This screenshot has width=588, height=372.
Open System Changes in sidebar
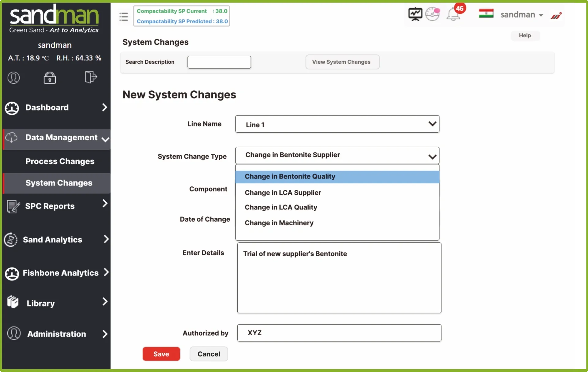(59, 183)
